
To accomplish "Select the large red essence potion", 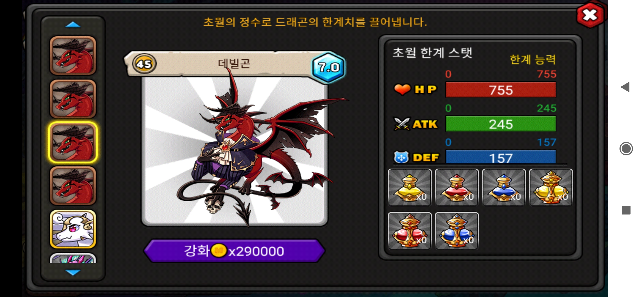I will [x=410, y=231].
